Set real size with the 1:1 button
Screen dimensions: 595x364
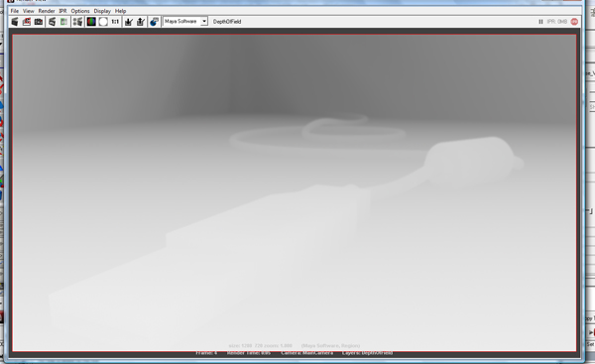coord(115,22)
